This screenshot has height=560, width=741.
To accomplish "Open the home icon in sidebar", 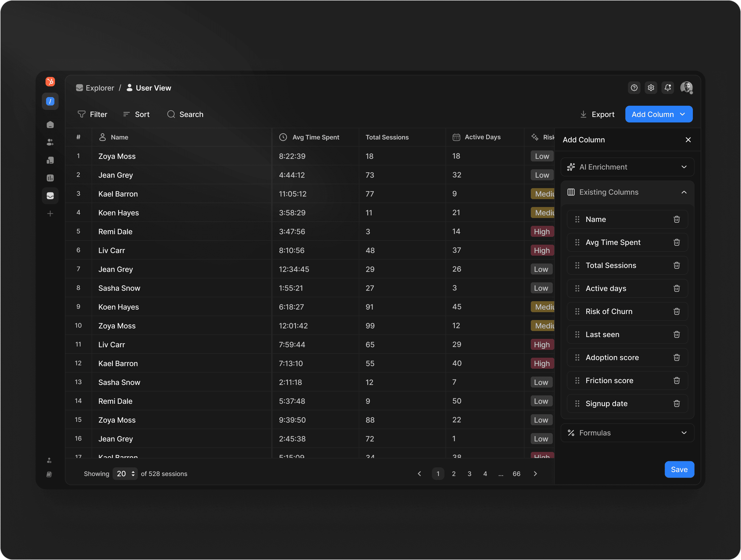I will click(x=50, y=125).
